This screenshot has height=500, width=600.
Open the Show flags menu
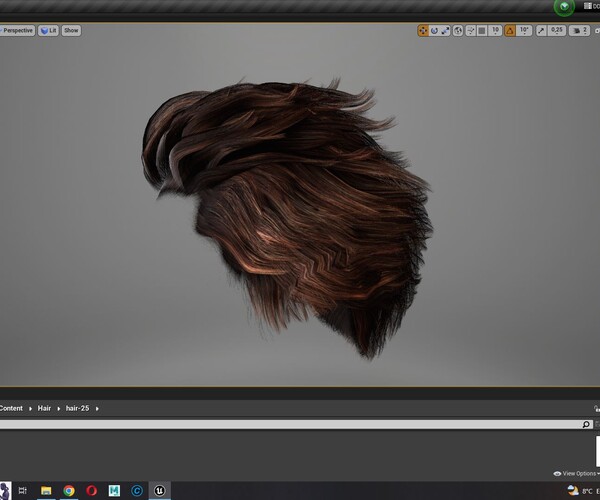[71, 31]
